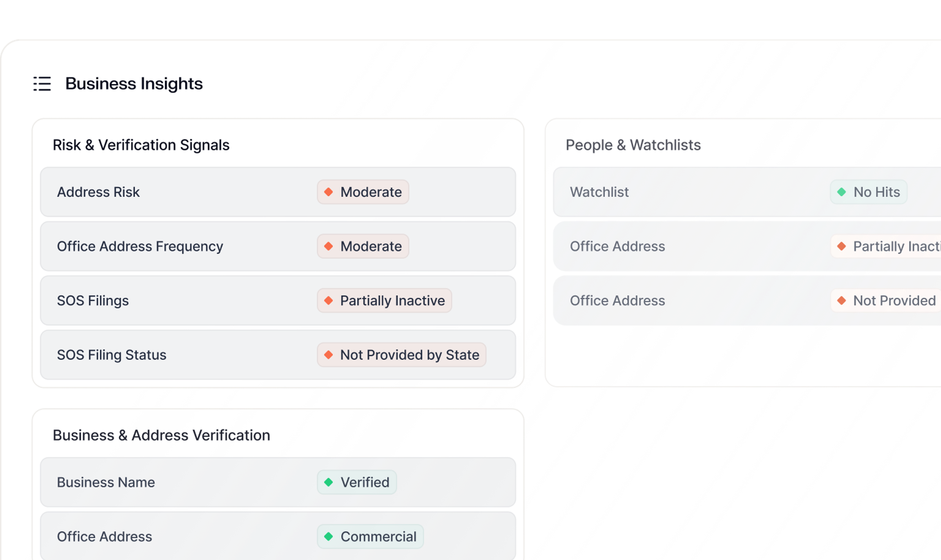
Task: Open the Address Risk row label
Action: point(99,192)
